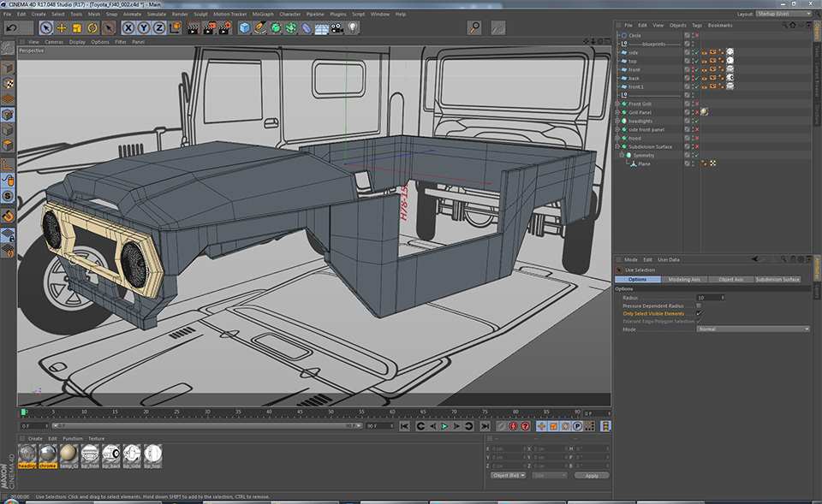Click the Camera object icon
Image resolution: width=822 pixels, height=504 pixels.
337,28
